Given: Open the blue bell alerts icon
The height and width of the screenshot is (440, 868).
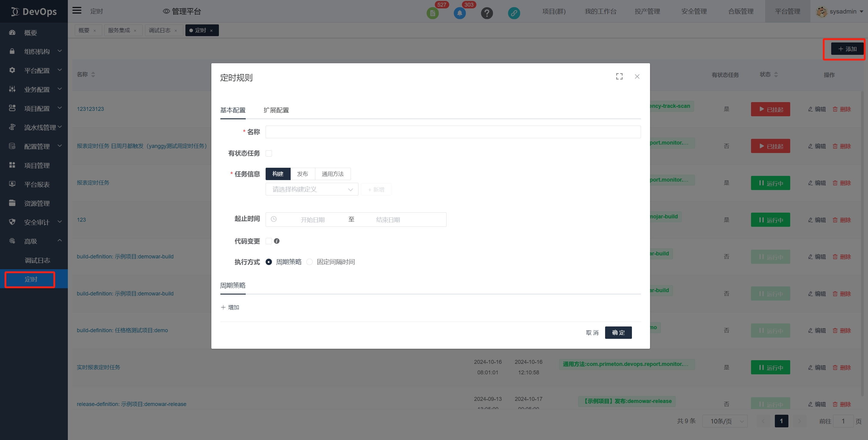Looking at the screenshot, I should coord(459,14).
